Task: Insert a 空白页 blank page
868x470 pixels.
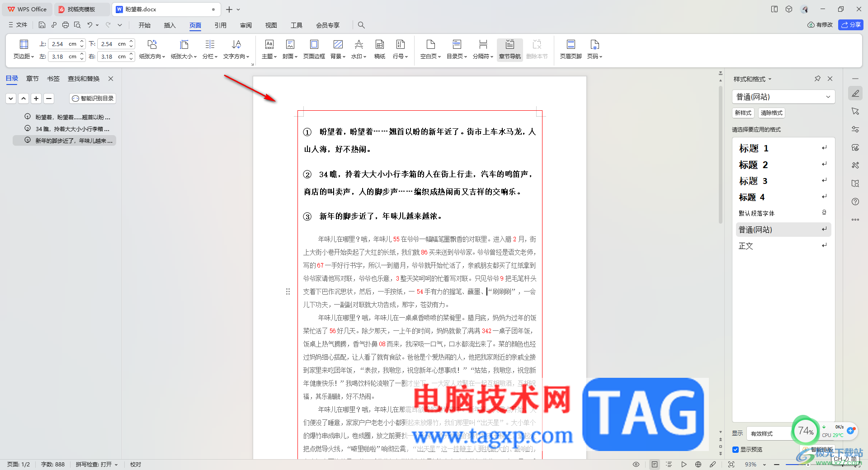Action: click(430, 49)
